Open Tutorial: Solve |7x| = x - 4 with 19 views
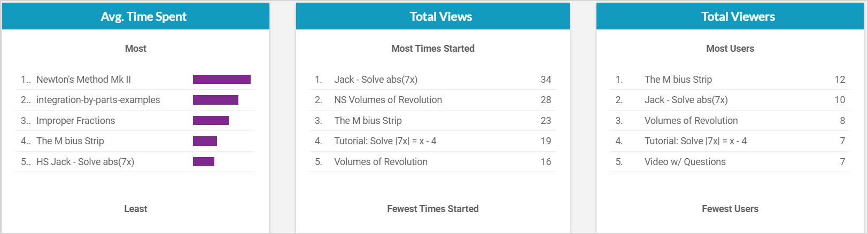The width and height of the screenshot is (868, 234). tap(385, 141)
